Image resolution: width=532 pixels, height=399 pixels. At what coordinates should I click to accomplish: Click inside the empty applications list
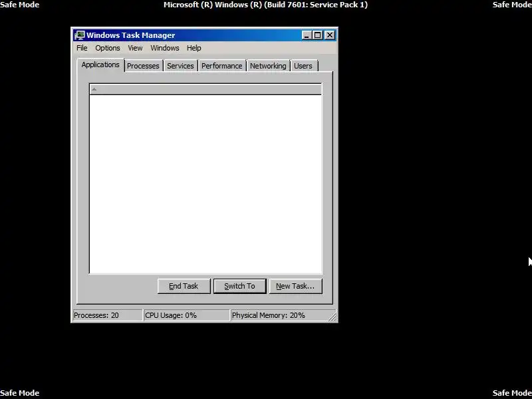tap(205, 184)
